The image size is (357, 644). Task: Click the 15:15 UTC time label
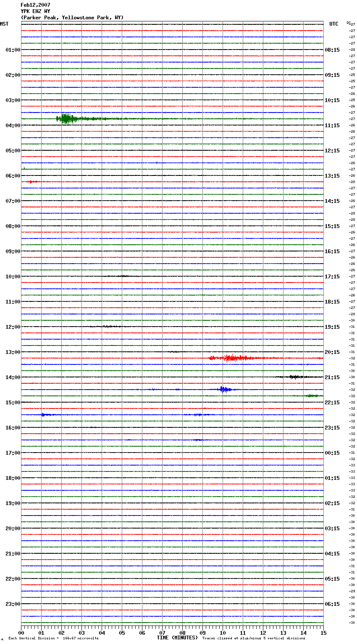click(332, 226)
